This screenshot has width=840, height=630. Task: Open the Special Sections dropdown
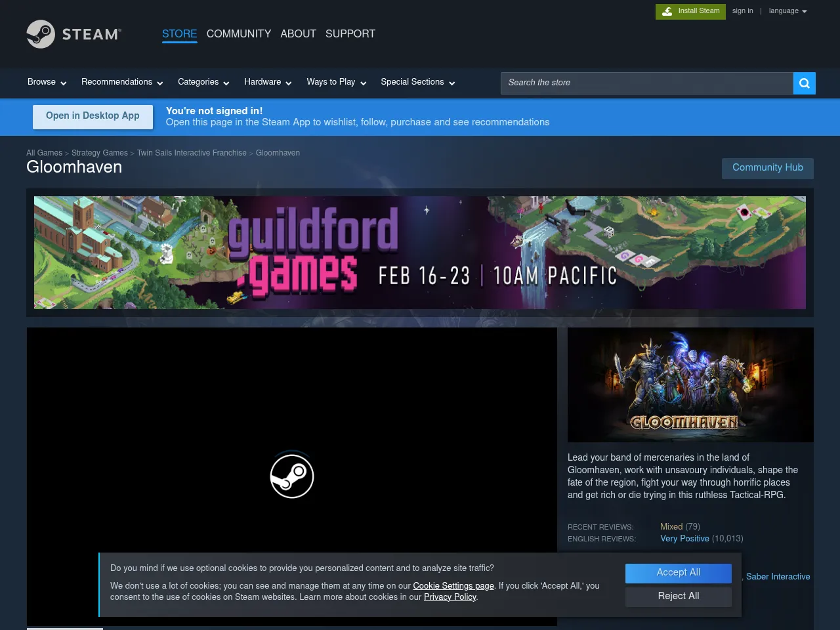(417, 82)
